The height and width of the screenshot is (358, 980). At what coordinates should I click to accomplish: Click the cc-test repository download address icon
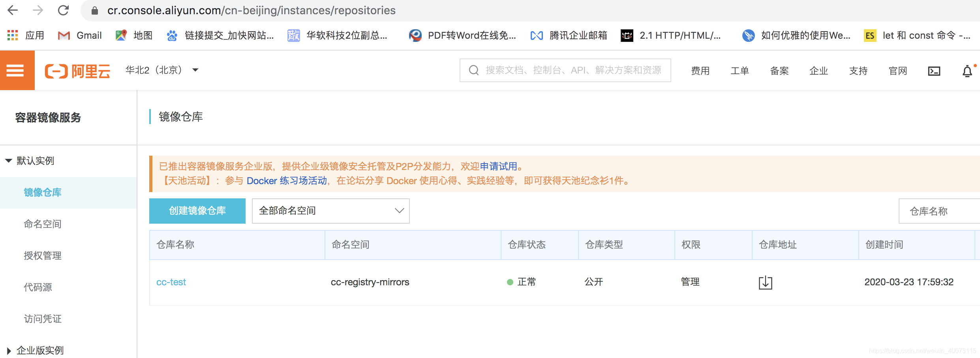(x=765, y=282)
